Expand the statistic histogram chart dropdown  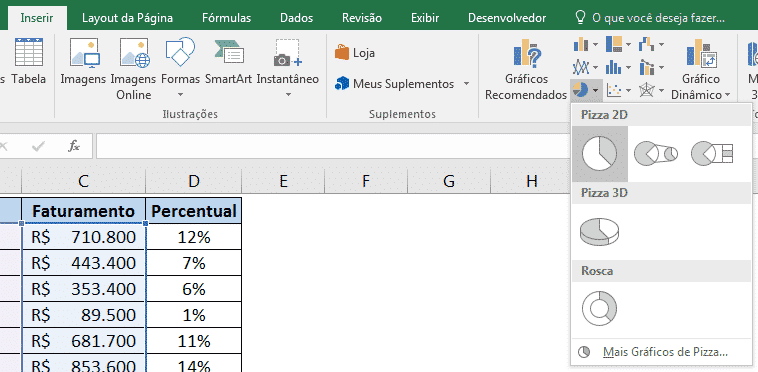(628, 67)
